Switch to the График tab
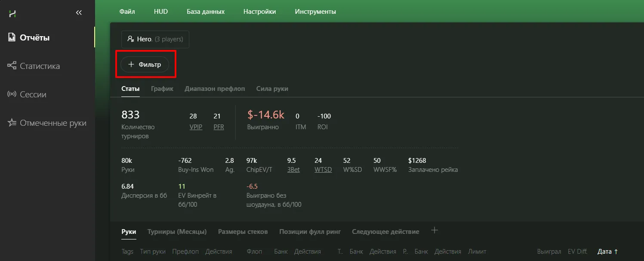This screenshot has height=261, width=644. 162,89
